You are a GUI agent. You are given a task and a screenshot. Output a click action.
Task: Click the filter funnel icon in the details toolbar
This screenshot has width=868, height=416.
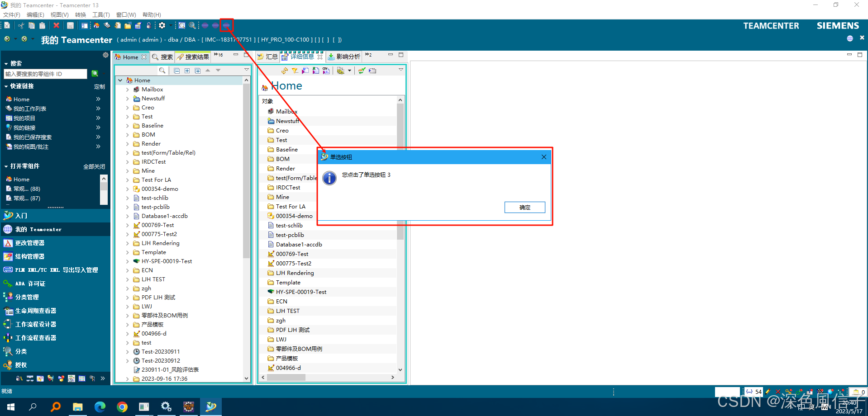coord(295,71)
